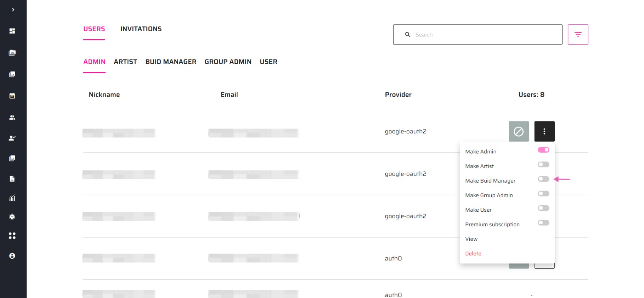
Task: Enable the Make Buid Manager toggle
Action: pyautogui.click(x=543, y=179)
